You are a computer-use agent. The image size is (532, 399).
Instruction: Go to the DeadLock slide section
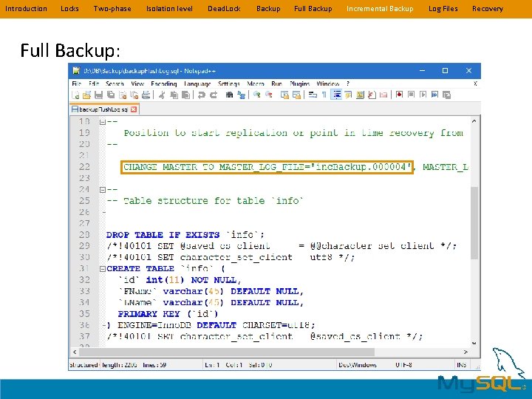pos(224,8)
